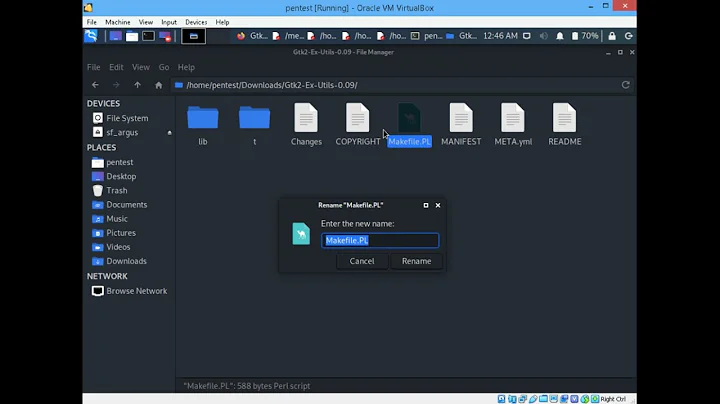Click the volume speaker icon in panel
The width and height of the screenshot is (720, 404).
point(544,36)
